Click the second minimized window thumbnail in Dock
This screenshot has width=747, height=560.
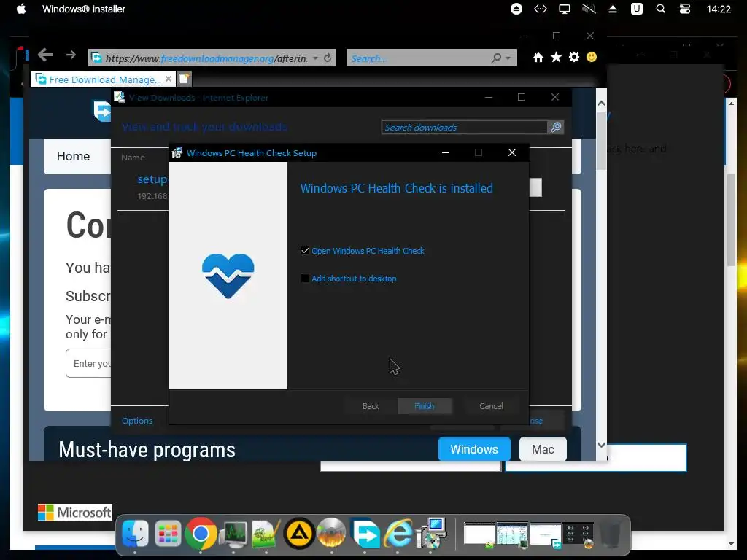tap(512, 534)
